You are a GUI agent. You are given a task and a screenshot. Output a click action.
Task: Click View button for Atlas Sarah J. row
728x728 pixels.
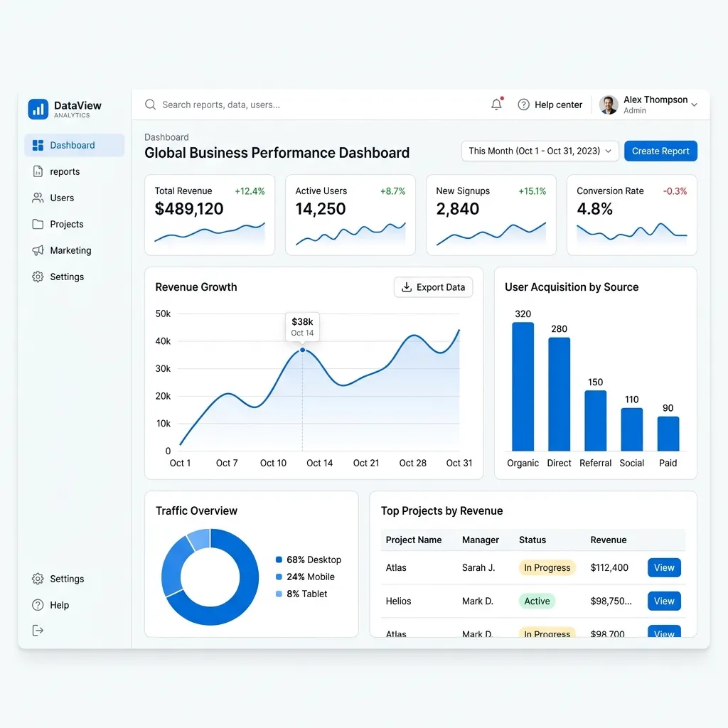[665, 568]
